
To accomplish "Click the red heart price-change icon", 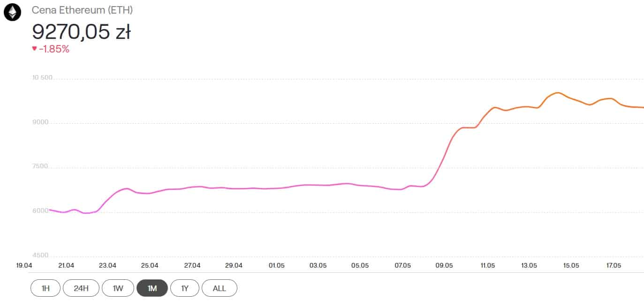I will click(34, 48).
